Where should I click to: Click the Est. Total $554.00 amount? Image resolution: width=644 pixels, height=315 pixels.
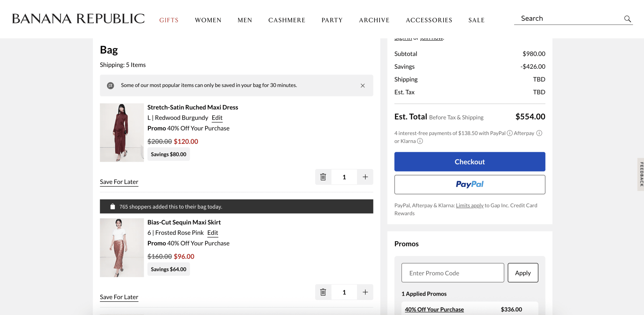pos(530,117)
